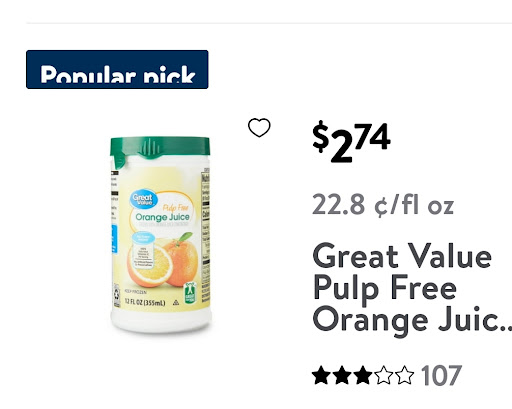Image resolution: width=512 pixels, height=409 pixels.
Task: Click the fourth empty rating star
Action: point(384,375)
